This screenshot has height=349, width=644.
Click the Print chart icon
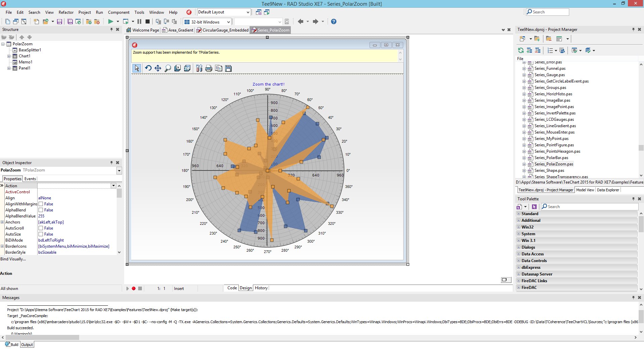pyautogui.click(x=209, y=68)
